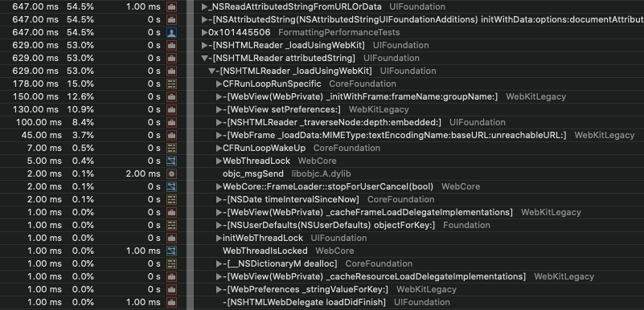The height and width of the screenshot is (310, 644).
Task: Click icon on __NSDictionaryM dealloc row
Action: pos(172,263)
